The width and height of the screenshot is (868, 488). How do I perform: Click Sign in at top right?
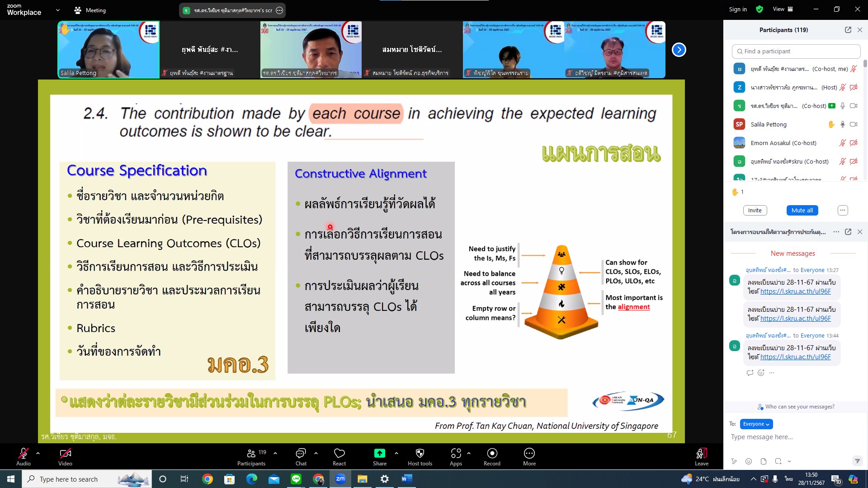[x=738, y=9]
